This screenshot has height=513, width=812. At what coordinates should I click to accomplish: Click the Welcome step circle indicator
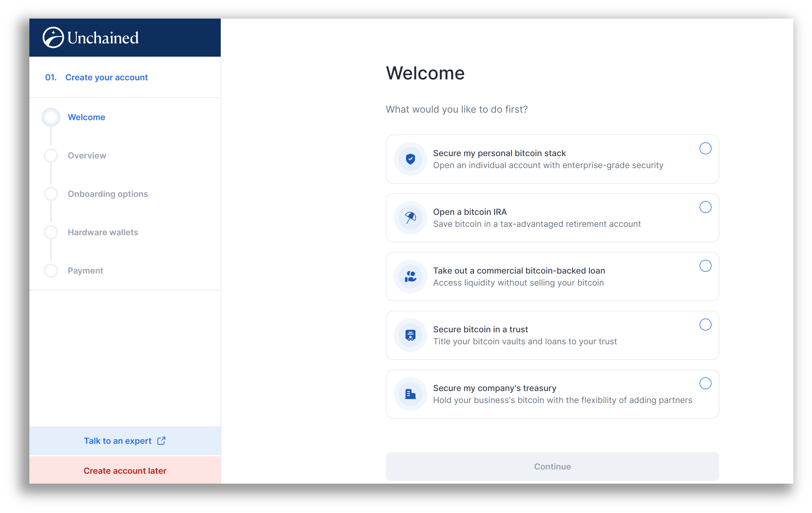(51, 117)
